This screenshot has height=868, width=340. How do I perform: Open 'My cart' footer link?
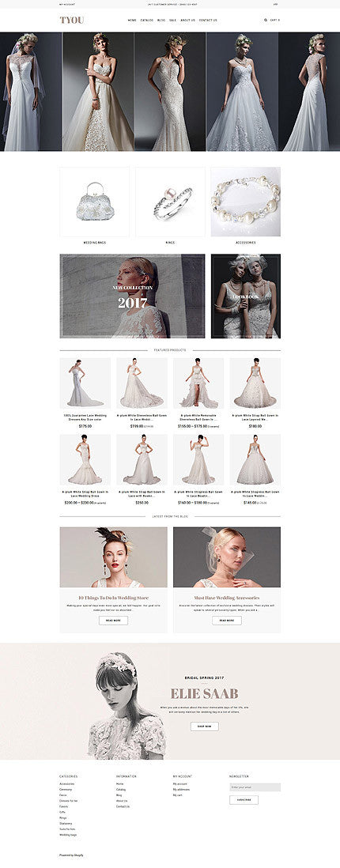pos(178,795)
